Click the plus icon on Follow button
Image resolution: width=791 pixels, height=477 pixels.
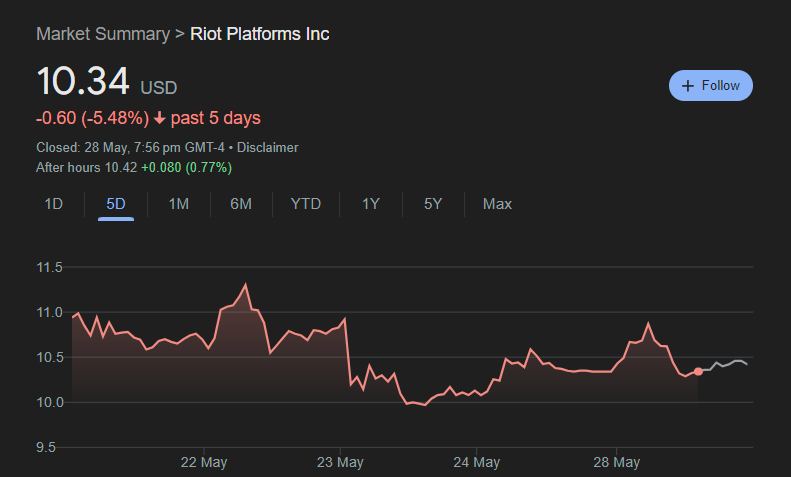(x=687, y=86)
